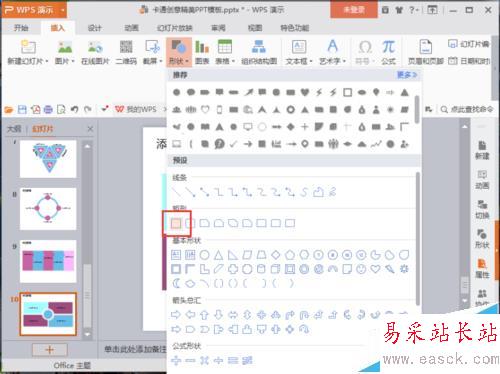Select the minus sign under 公式形状

190,360
